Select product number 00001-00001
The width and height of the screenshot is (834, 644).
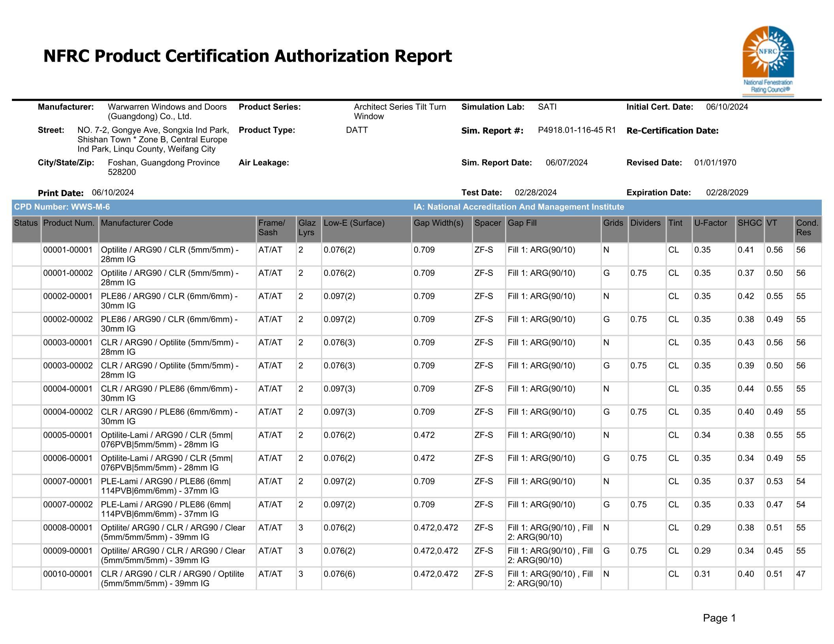click(68, 250)
